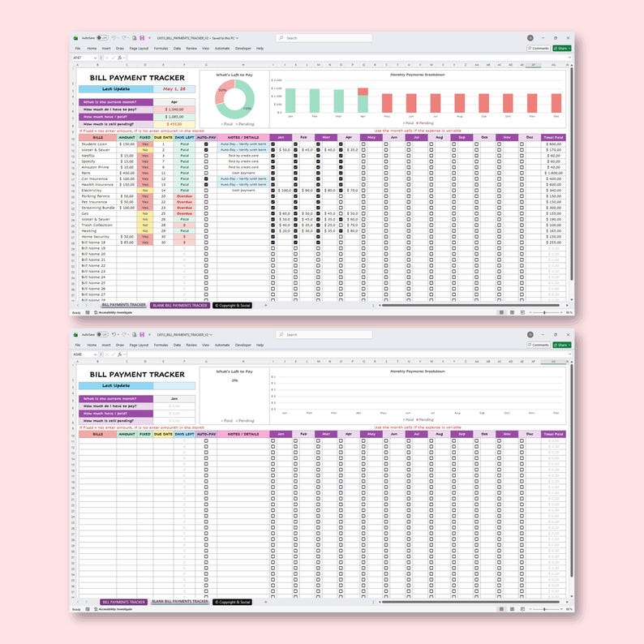Select the current month cell showing Apr
This screenshot has width=644, height=644.
(174, 102)
